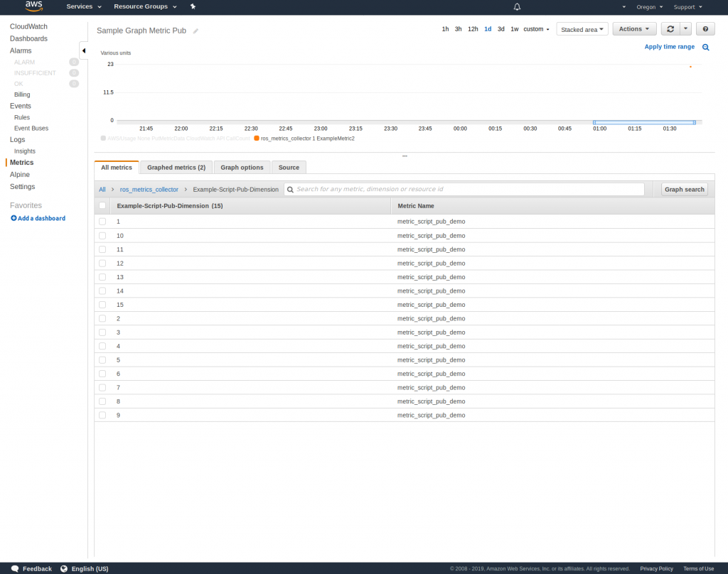Open the Actions dropdown
Screen dimensions: 728x574
(x=633, y=29)
